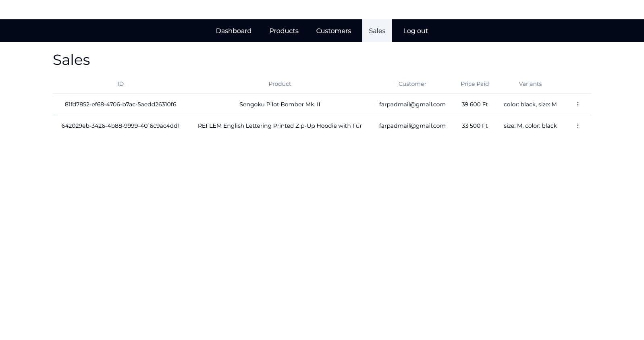
Task: Click the Variants column header
Action: [x=530, y=84]
